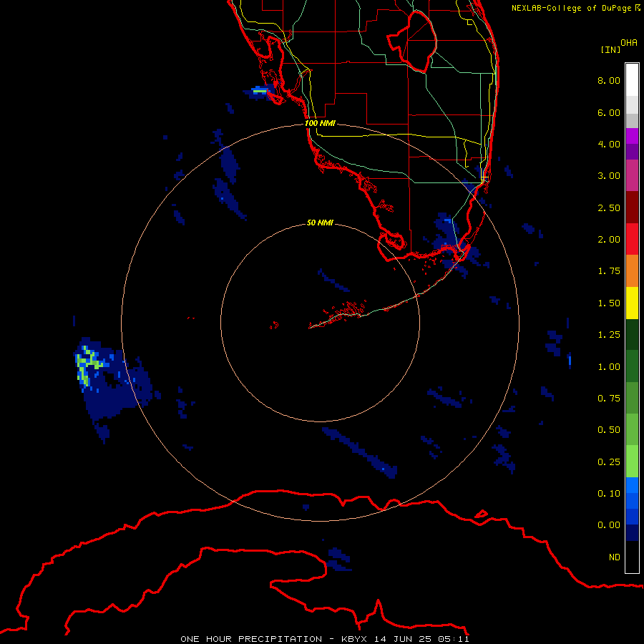Click the 1.25 legend value
644x644 pixels.
tap(609, 335)
